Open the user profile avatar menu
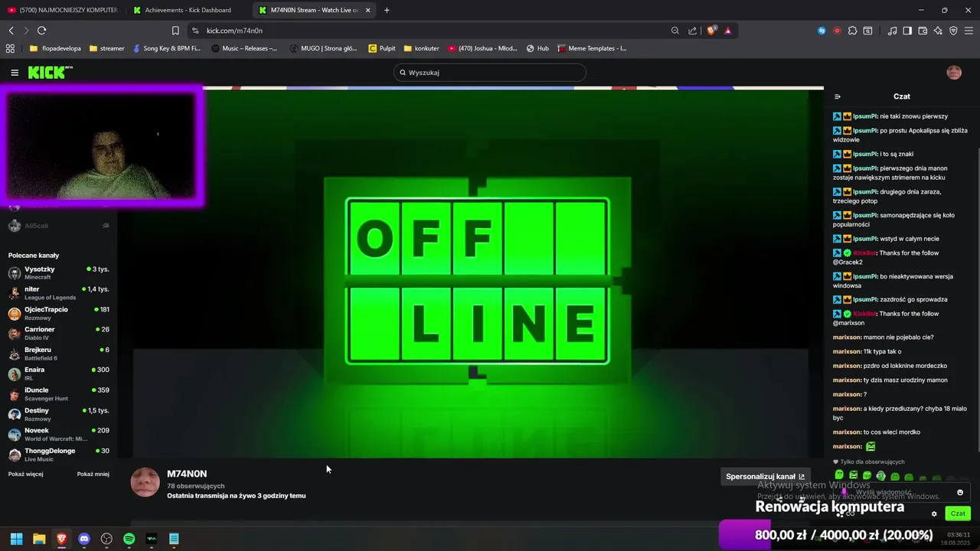The height and width of the screenshot is (551, 980). click(x=954, y=73)
